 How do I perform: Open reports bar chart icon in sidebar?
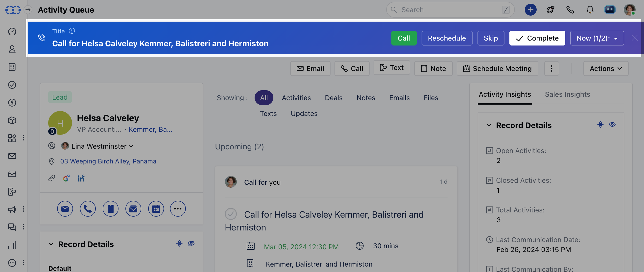[12, 245]
